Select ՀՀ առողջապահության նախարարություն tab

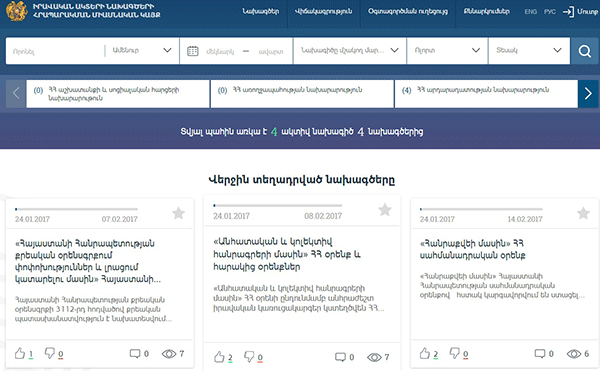tap(302, 94)
